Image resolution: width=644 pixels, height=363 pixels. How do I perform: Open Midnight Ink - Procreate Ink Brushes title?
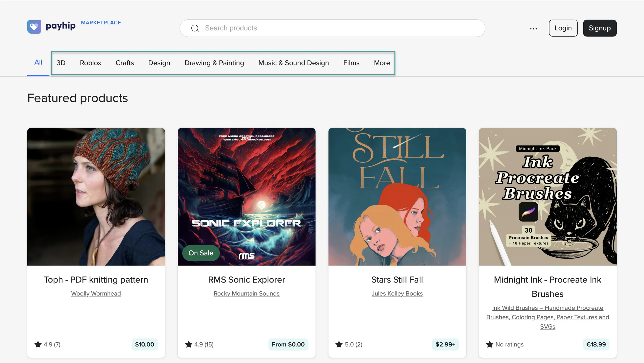[548, 287]
